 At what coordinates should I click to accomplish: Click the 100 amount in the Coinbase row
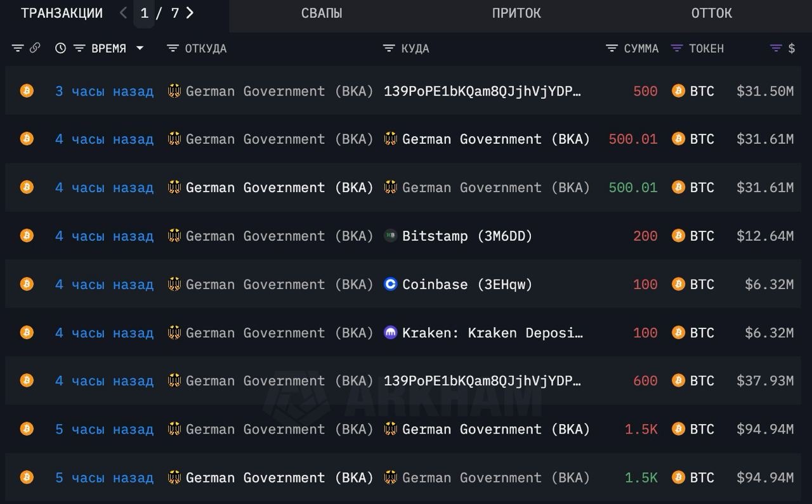[x=645, y=285]
